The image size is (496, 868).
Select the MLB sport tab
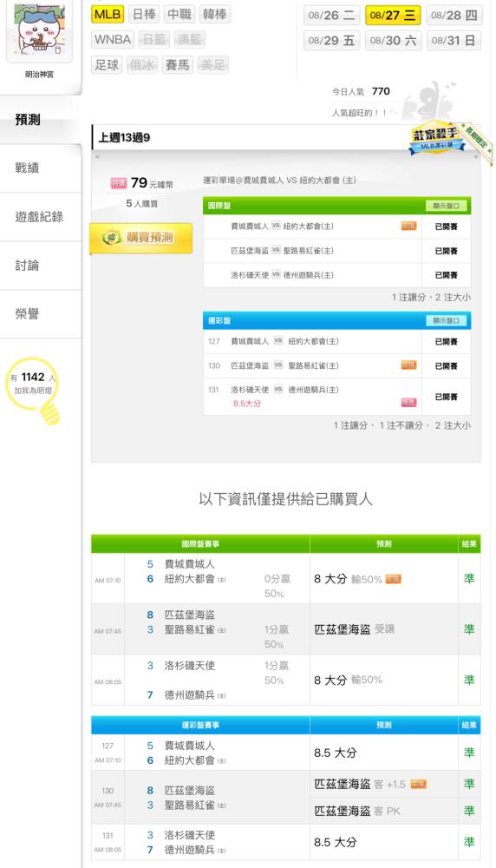point(108,15)
